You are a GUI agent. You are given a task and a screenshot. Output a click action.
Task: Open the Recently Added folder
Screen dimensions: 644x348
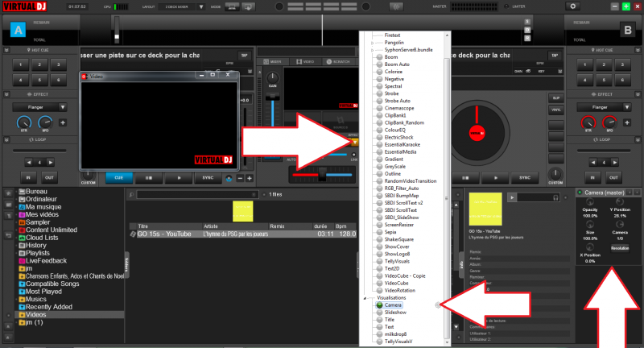click(49, 307)
